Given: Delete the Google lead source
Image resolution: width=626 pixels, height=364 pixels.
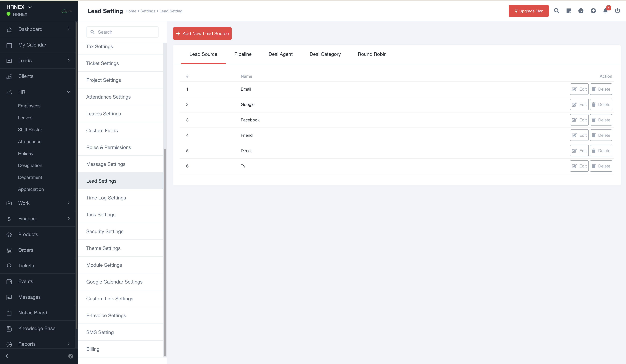Looking at the screenshot, I should [601, 104].
